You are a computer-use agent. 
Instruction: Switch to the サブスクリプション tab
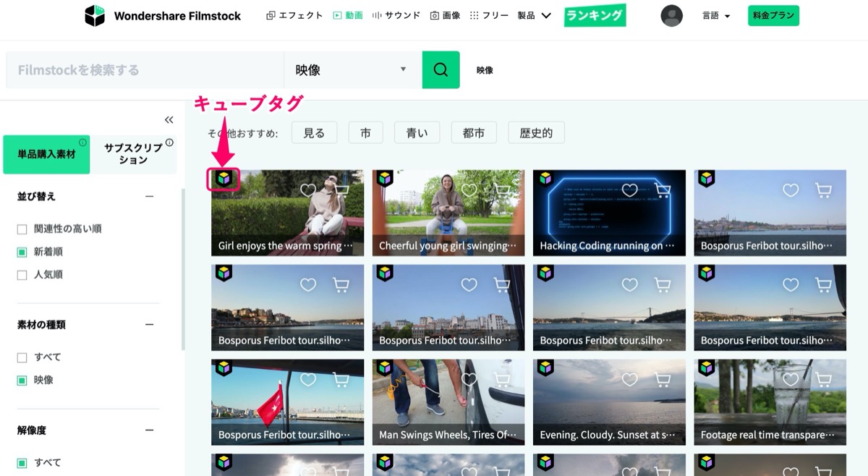click(x=134, y=154)
